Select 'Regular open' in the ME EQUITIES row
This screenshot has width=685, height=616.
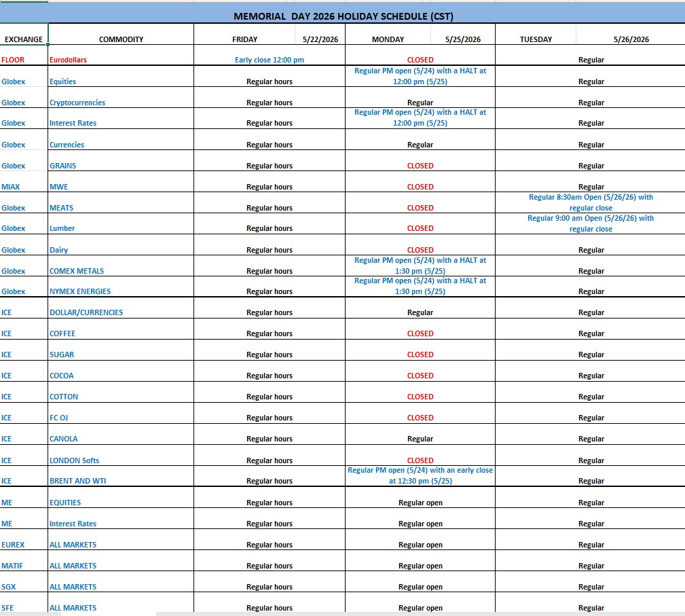(420, 498)
